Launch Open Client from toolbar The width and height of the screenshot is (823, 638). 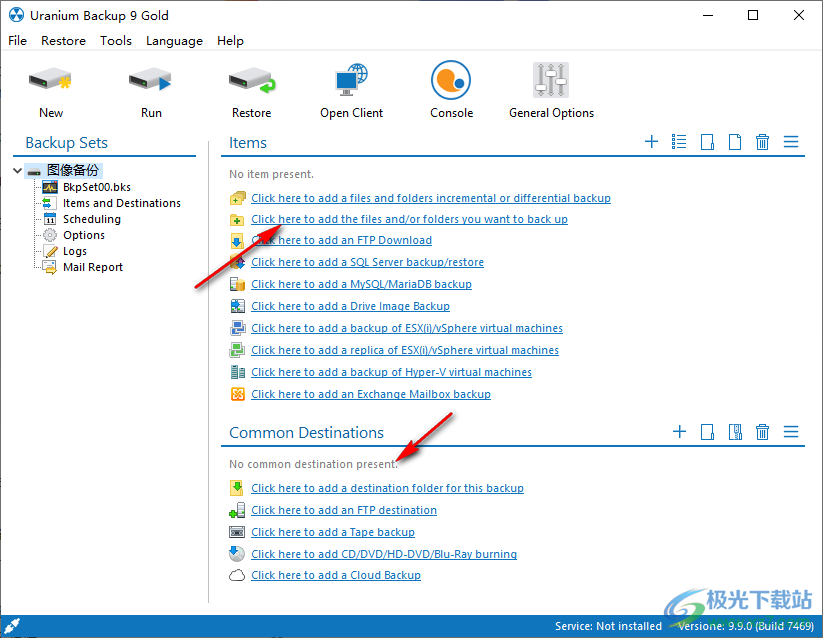(x=351, y=82)
